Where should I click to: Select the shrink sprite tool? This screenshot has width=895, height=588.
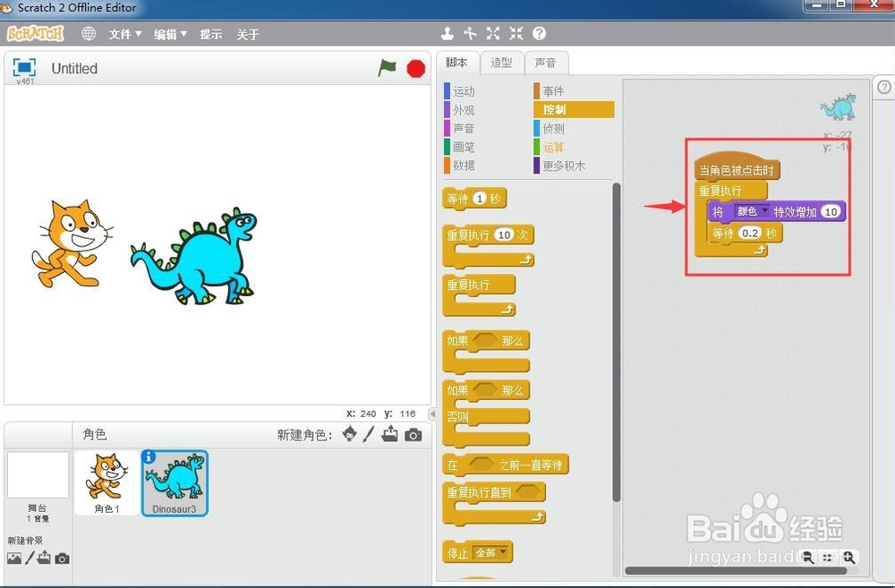pos(516,34)
